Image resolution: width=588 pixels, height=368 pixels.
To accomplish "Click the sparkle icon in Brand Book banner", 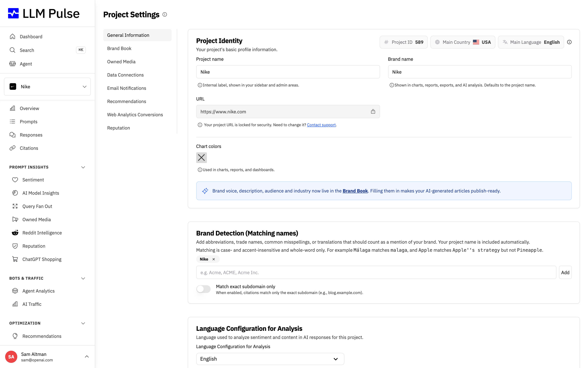I will click(205, 191).
